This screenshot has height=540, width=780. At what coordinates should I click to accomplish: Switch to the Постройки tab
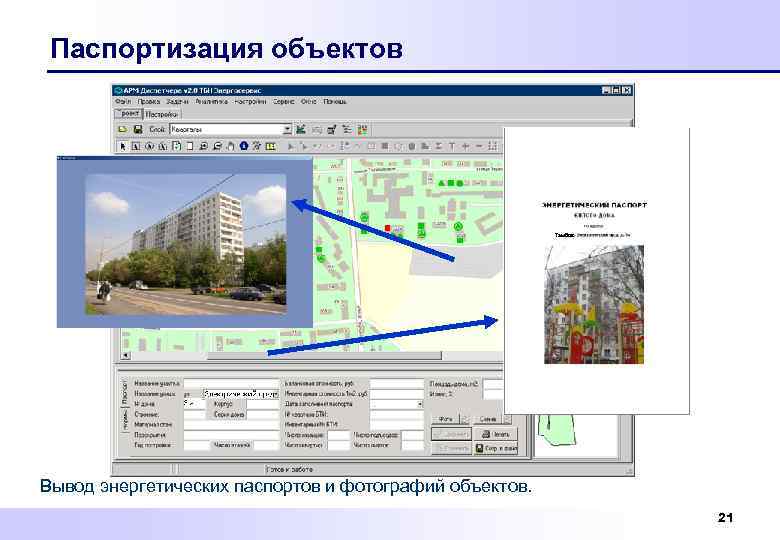[161, 114]
